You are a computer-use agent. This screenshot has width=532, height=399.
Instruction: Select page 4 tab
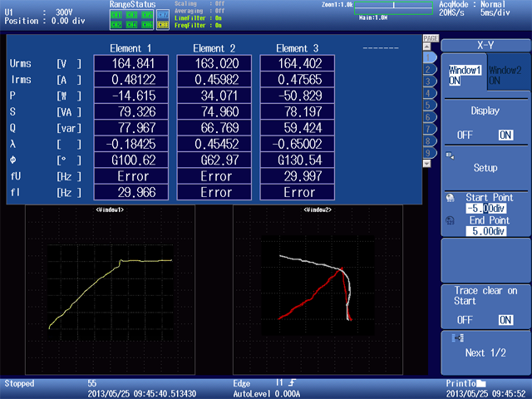(x=430, y=93)
